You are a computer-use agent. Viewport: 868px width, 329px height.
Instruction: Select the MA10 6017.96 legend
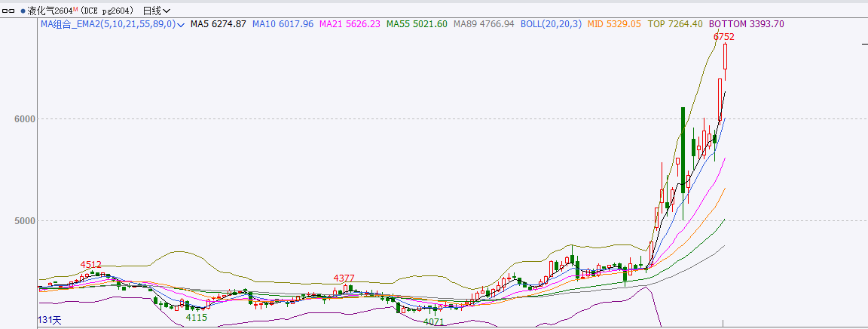pyautogui.click(x=283, y=24)
